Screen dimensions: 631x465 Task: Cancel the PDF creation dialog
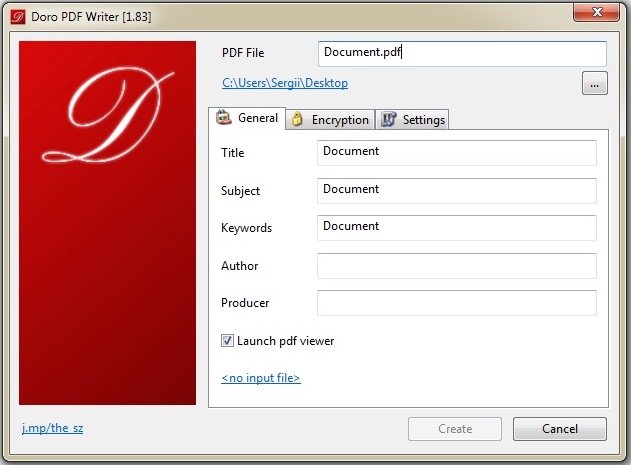(x=560, y=429)
